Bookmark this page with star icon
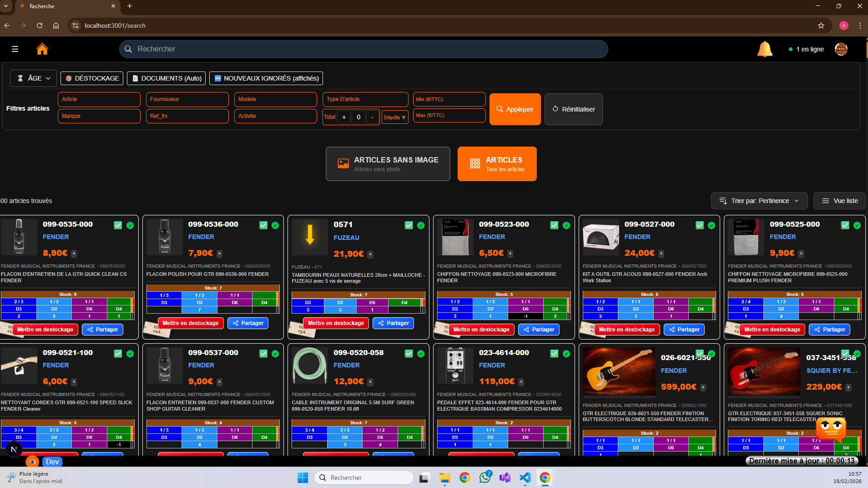Screen dimensions: 868x488 [x=821, y=25]
